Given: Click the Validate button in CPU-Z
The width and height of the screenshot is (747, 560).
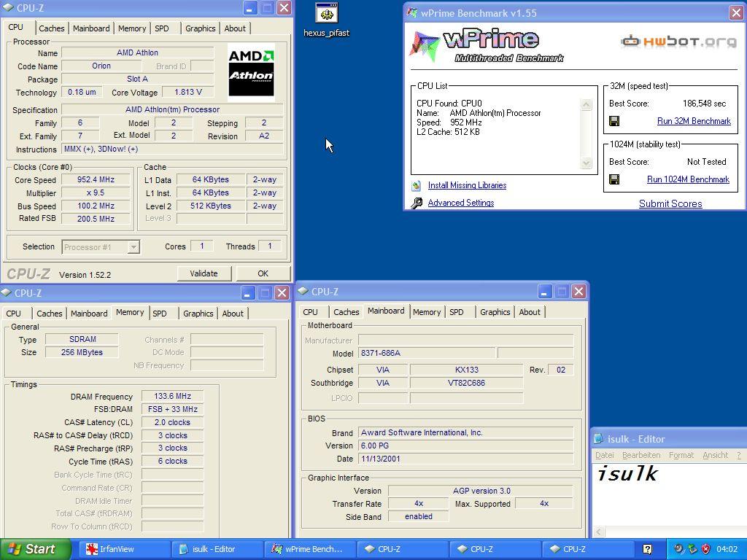Looking at the screenshot, I should coord(204,273).
